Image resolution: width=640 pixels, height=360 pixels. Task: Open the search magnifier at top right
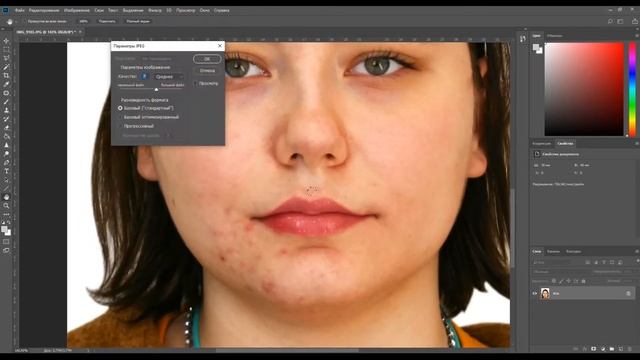(x=610, y=21)
